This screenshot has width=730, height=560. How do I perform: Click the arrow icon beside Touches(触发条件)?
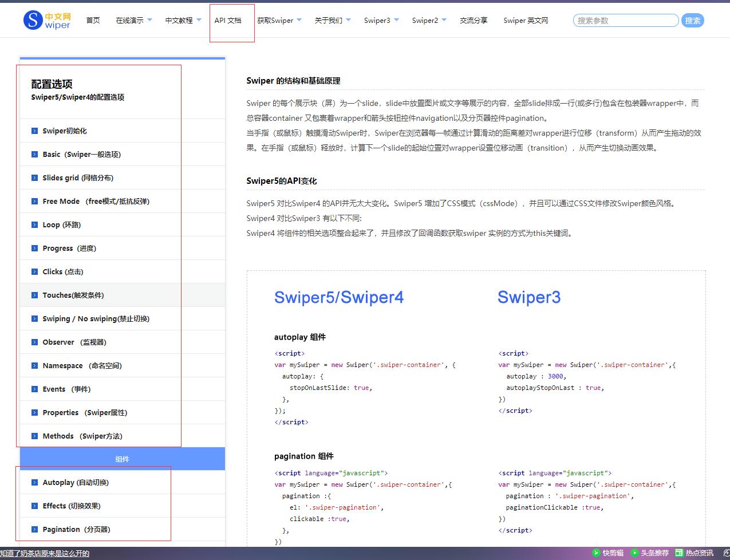(x=35, y=295)
